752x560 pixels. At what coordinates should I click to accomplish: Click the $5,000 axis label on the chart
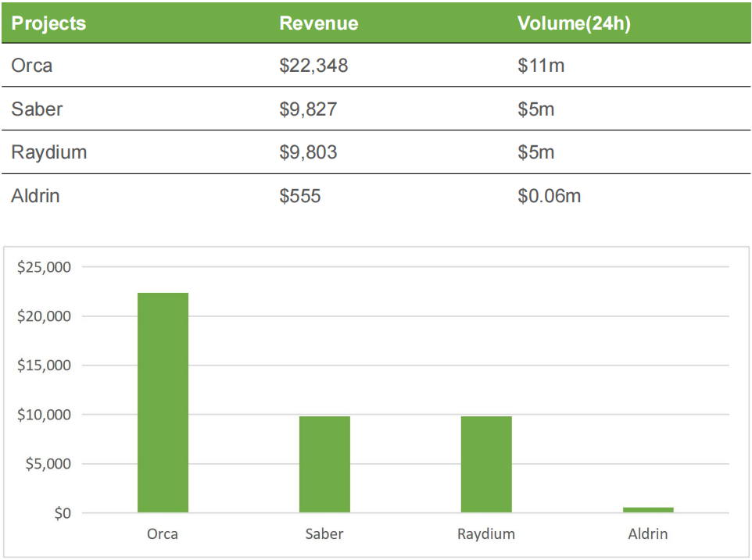pyautogui.click(x=48, y=464)
